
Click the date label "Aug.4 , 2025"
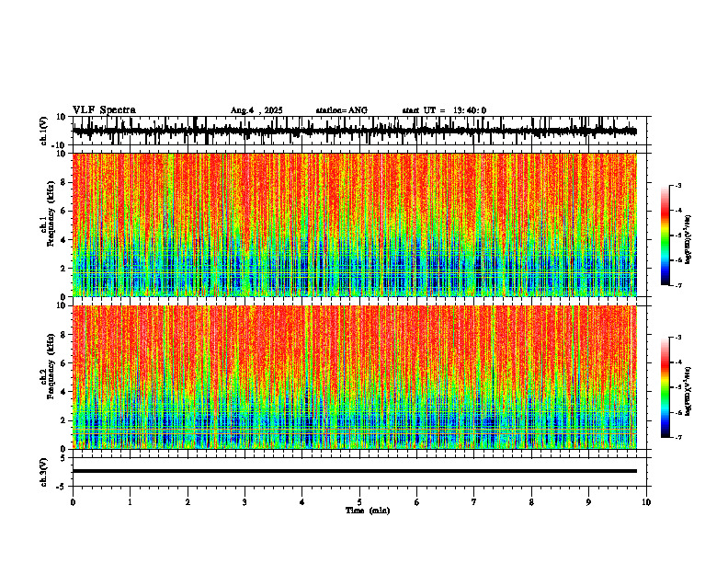(256, 110)
